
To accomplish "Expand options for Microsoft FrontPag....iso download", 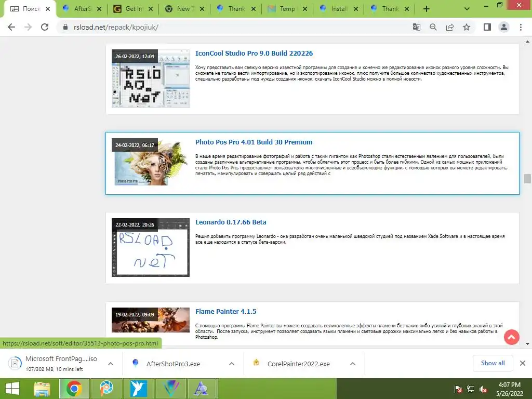I will (x=111, y=364).
